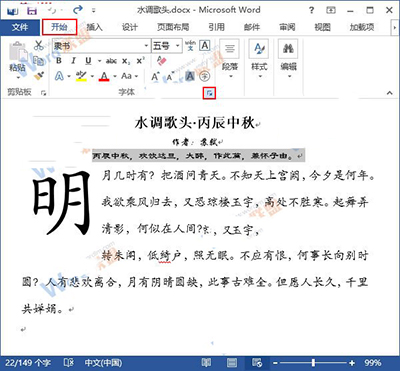Increase font size with grow A
The height and width of the screenshot is (371, 400).
click(x=155, y=77)
